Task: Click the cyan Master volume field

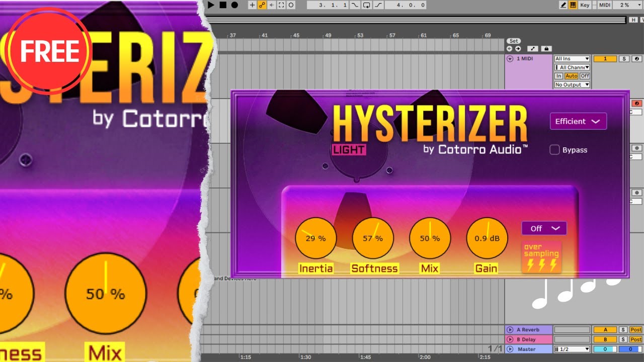Action: pyautogui.click(x=605, y=349)
